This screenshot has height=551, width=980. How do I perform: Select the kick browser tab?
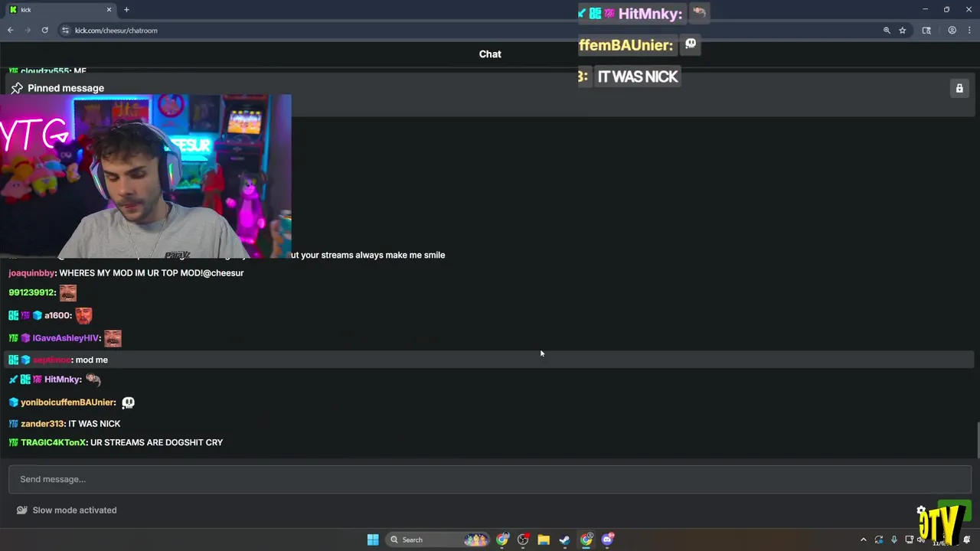click(60, 9)
